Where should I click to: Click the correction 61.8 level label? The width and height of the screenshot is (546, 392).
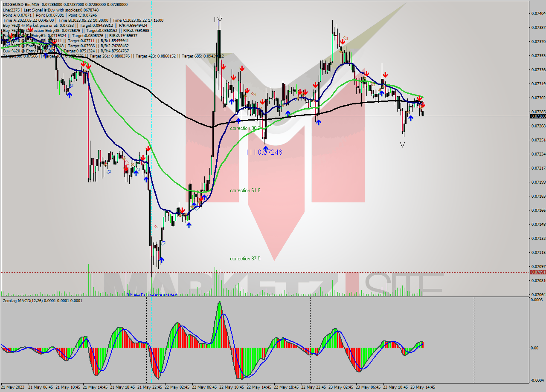tap(245, 190)
